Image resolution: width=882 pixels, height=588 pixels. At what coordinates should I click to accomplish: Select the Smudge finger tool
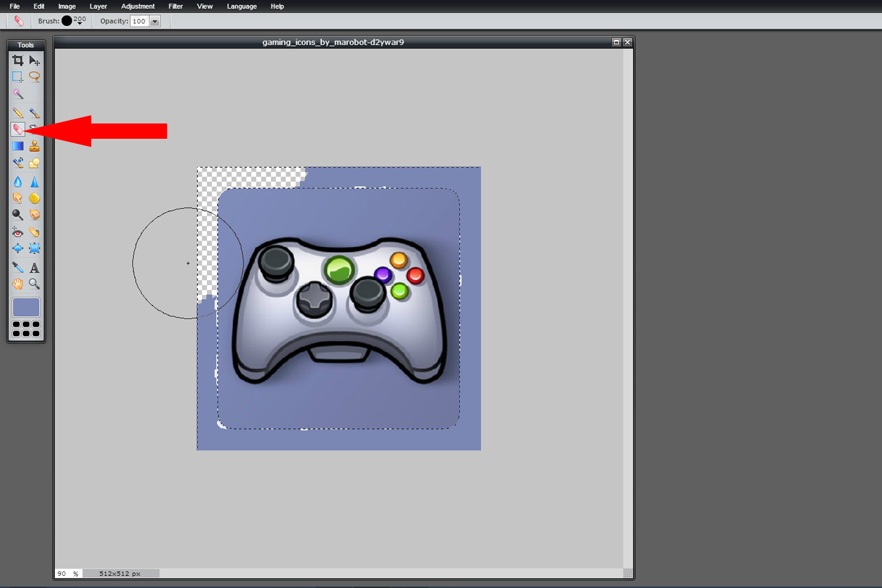coord(18,198)
